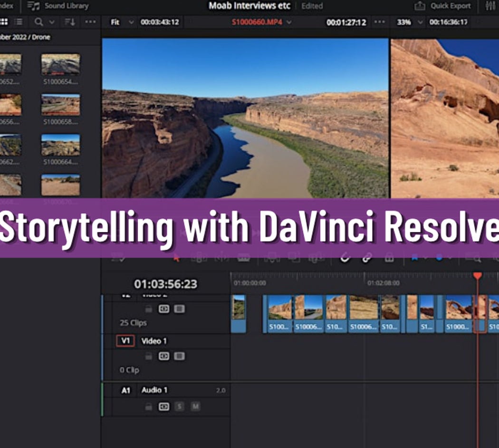Image resolution: width=499 pixels, height=448 pixels.
Task: Select the Blade Edit Mode tool
Action: pyautogui.click(x=244, y=258)
